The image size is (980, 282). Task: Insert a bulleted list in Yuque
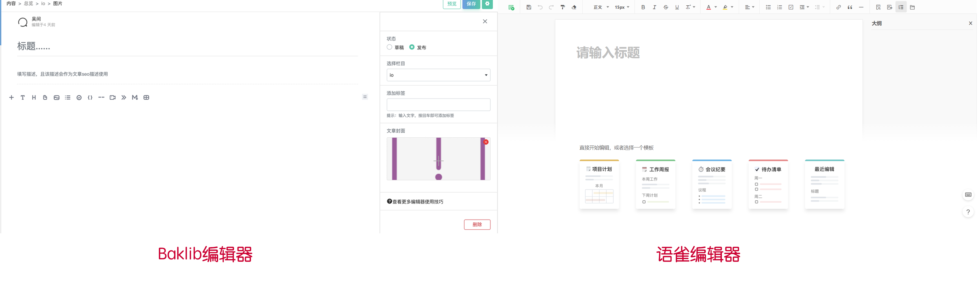click(768, 7)
